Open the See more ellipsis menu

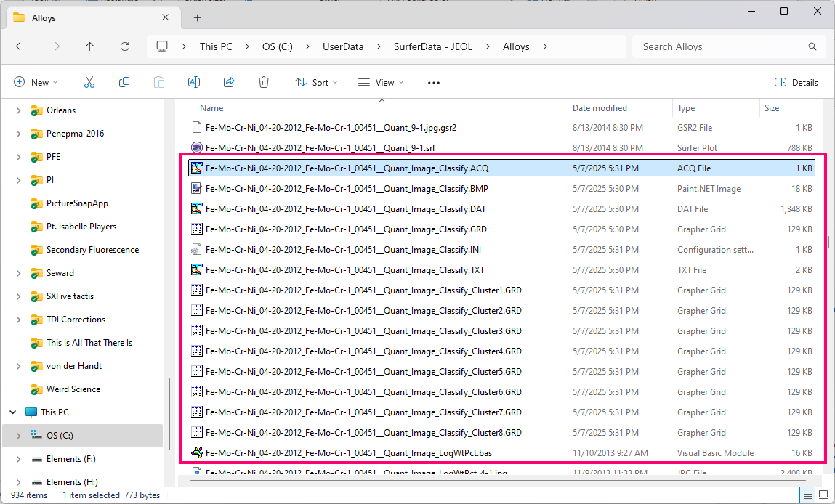434,83
